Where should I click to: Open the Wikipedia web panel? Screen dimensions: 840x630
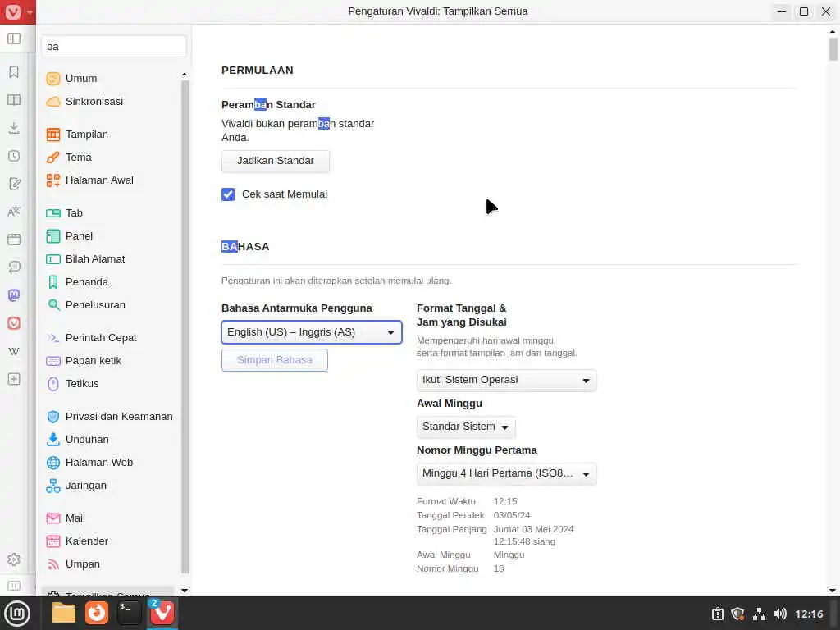pyautogui.click(x=14, y=351)
